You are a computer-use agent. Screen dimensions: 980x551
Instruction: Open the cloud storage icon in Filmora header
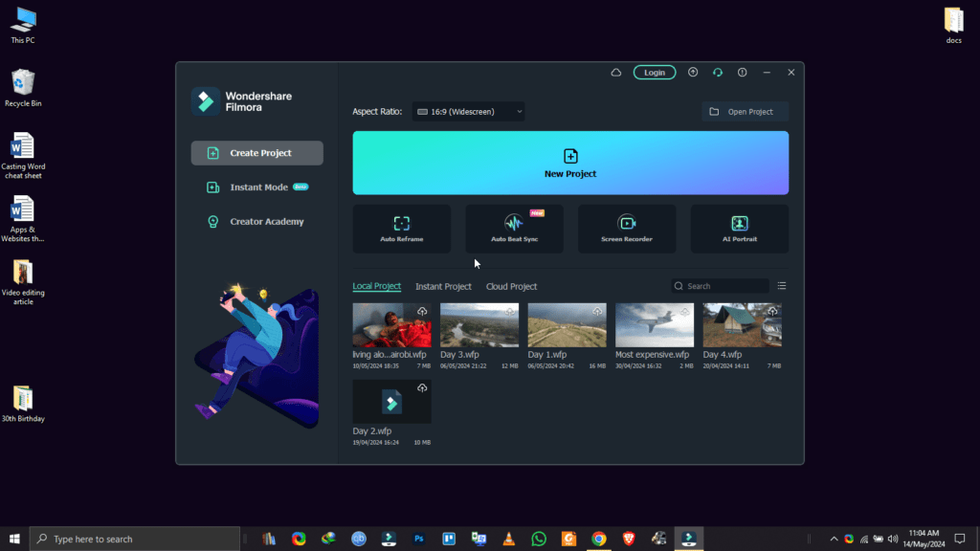(615, 73)
